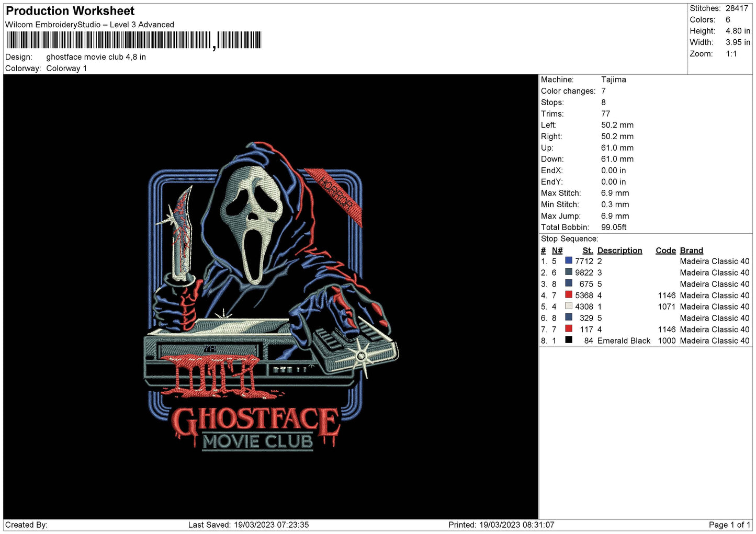Click the Code column header
756x534 pixels.
pos(665,251)
